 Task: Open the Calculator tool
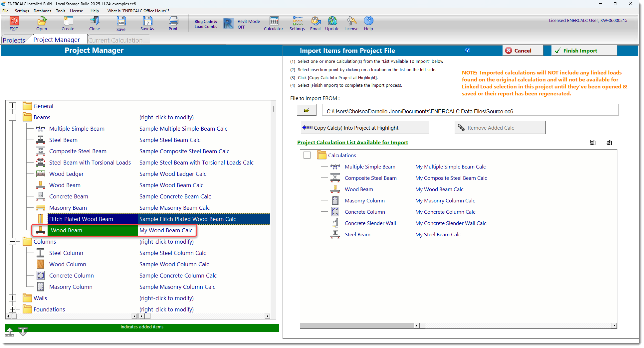coord(273,23)
